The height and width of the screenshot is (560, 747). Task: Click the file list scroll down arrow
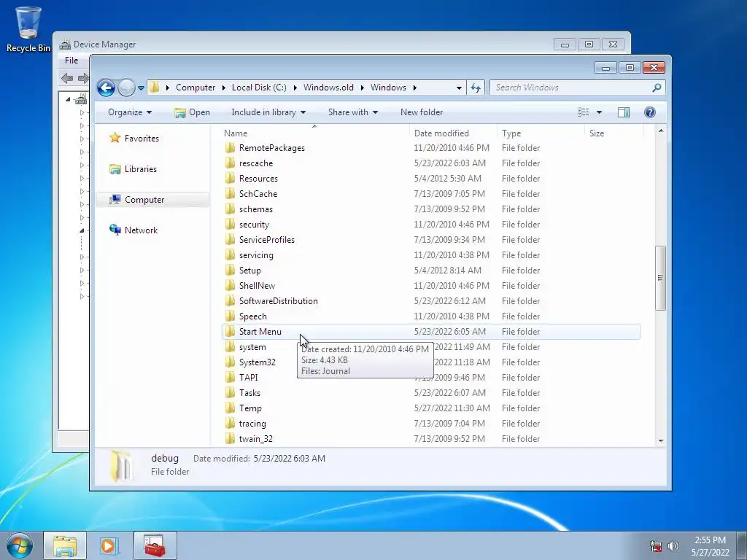(x=661, y=440)
